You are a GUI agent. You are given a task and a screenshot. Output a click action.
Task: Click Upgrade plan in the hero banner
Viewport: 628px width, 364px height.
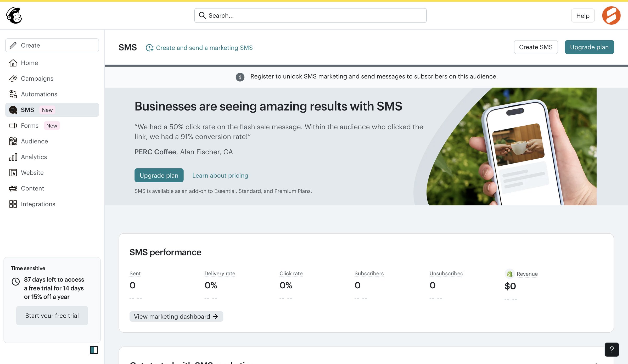coord(159,175)
